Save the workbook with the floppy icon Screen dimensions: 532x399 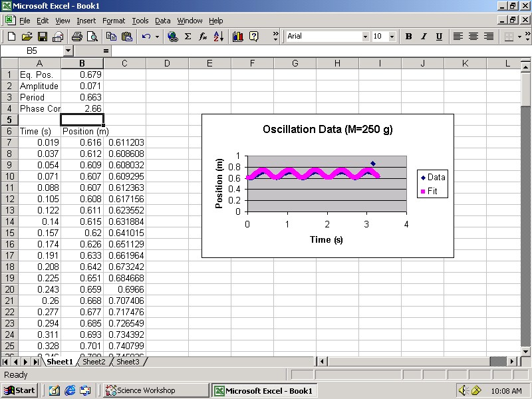point(42,37)
